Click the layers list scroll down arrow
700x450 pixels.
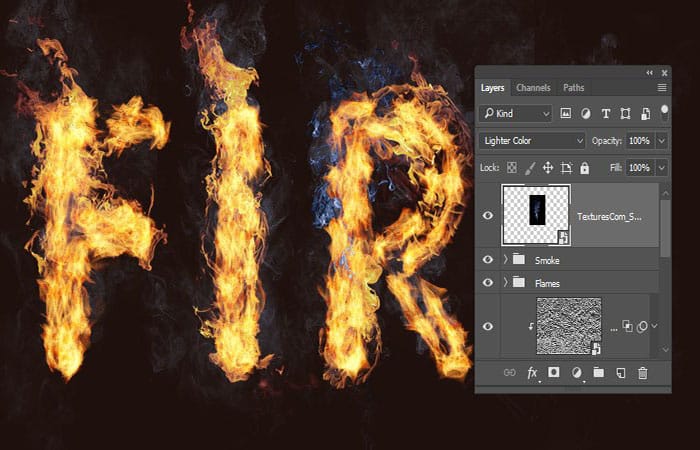pyautogui.click(x=665, y=349)
